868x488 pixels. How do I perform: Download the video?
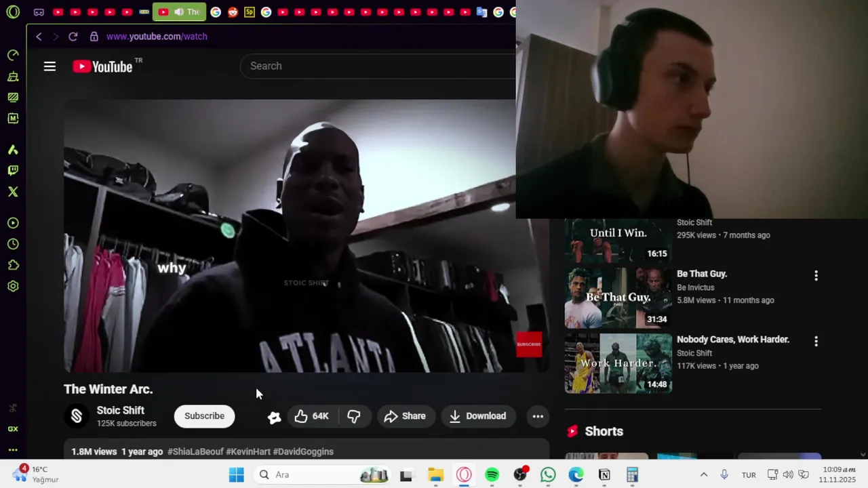point(478,416)
